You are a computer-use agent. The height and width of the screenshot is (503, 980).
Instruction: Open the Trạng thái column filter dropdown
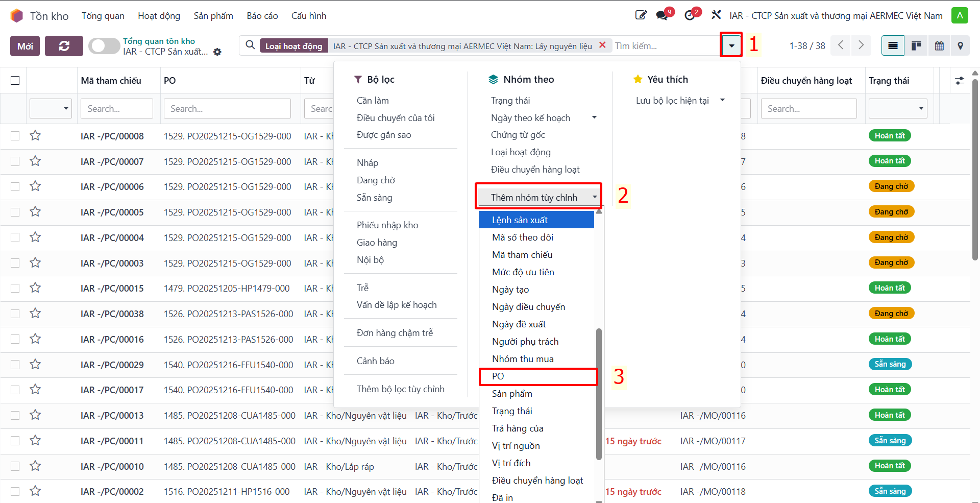tap(898, 108)
